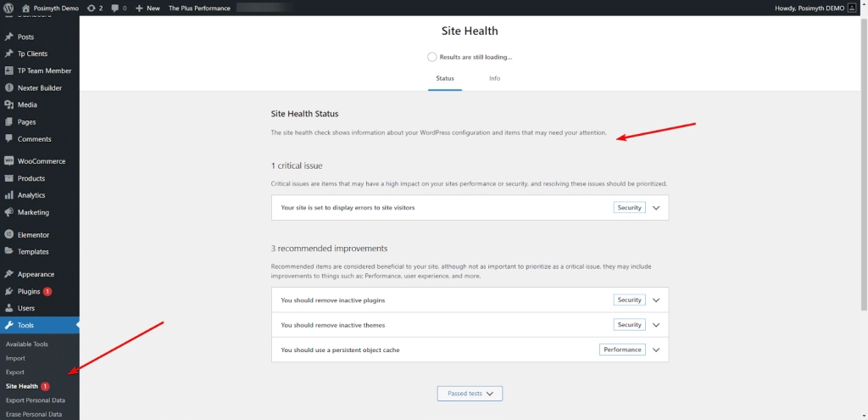Click the Posimyth Demo site name
Viewport: 868px width, 420px height.
coord(55,8)
